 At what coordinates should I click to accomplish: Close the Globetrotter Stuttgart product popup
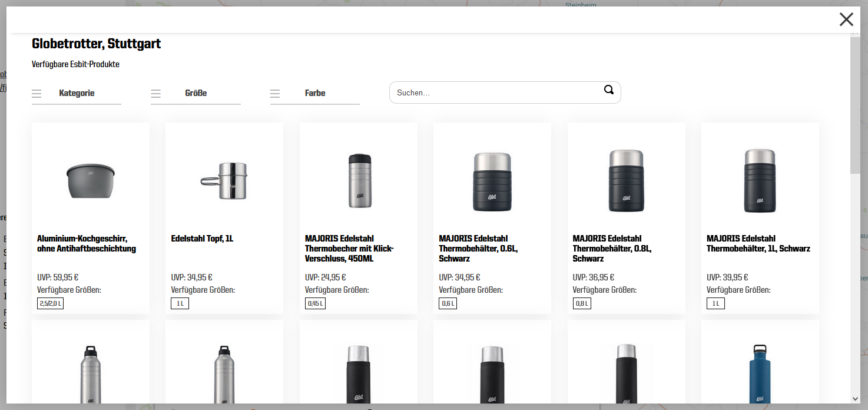pos(846,19)
